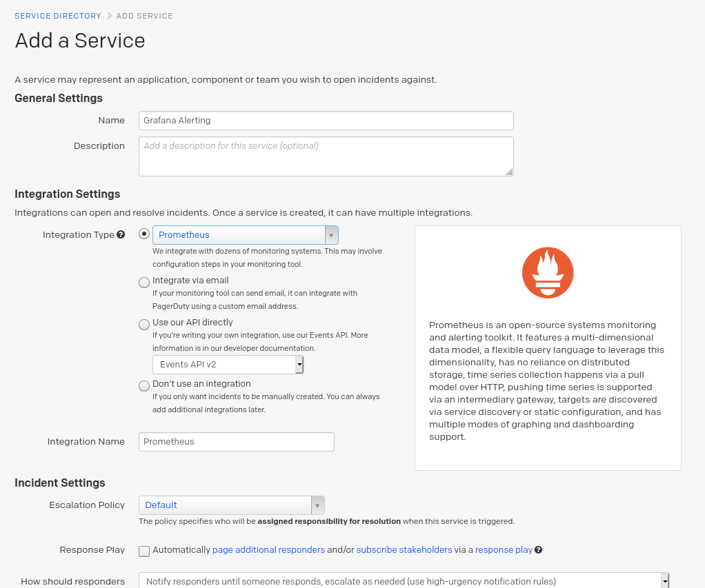Screen dimensions: 705x588
Task: Open page additional responders link
Action: [x=268, y=550]
